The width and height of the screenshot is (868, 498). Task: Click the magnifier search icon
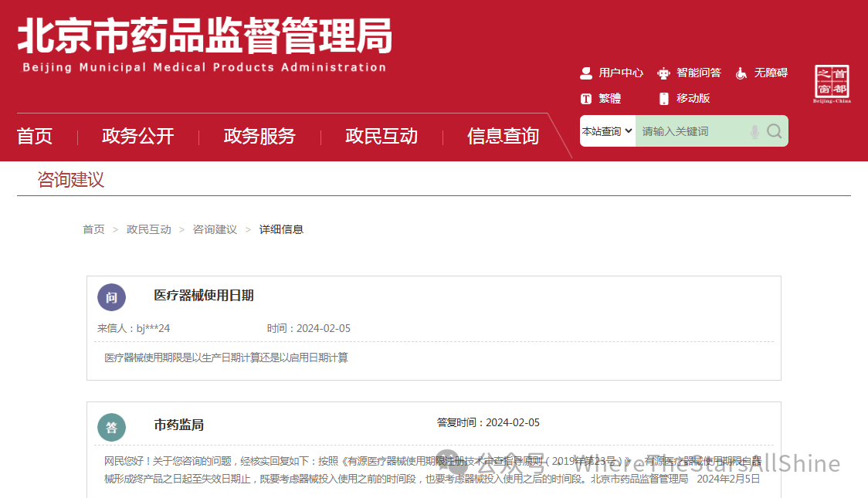775,131
